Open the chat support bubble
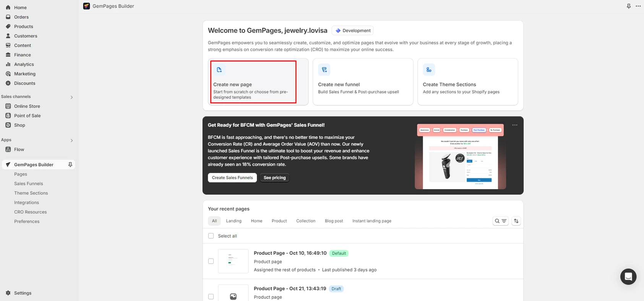This screenshot has height=301, width=644. 628,277
